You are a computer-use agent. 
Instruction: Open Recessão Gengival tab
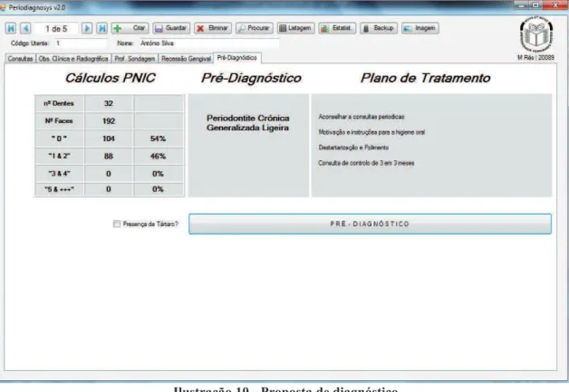(186, 59)
